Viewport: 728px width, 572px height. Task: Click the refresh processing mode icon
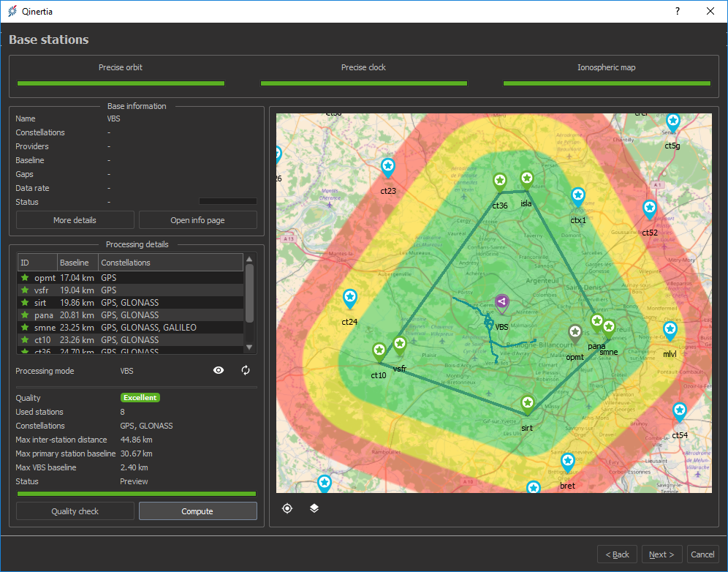click(x=246, y=371)
